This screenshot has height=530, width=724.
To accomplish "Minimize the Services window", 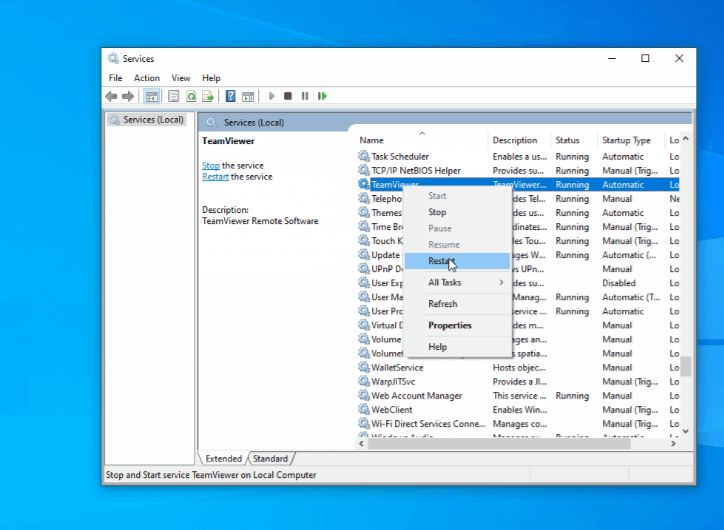I will pos(612,58).
